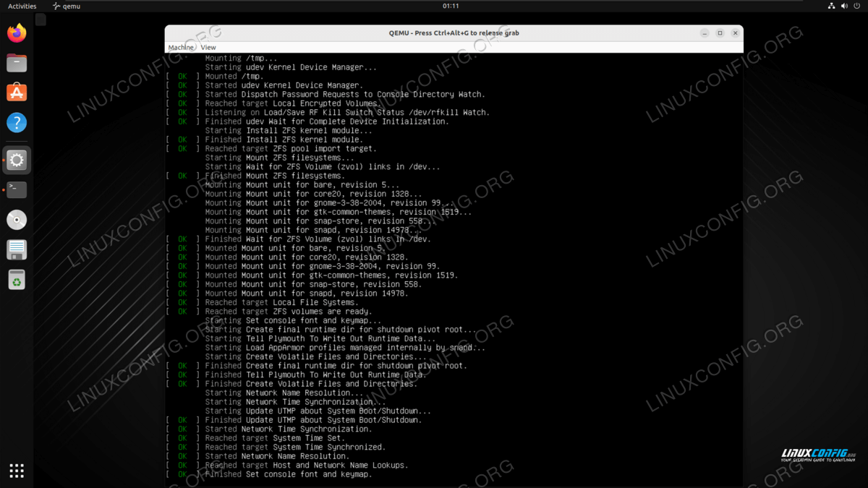Click 'Mounted Mount unit for snap-store' line

[313, 284]
